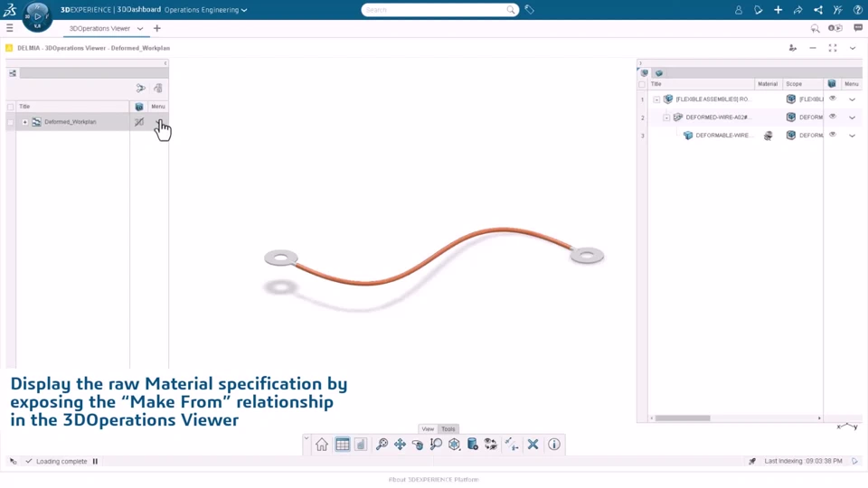
Task: Open menu chevron for DEFORMABLE-WIRE row
Action: pos(853,136)
